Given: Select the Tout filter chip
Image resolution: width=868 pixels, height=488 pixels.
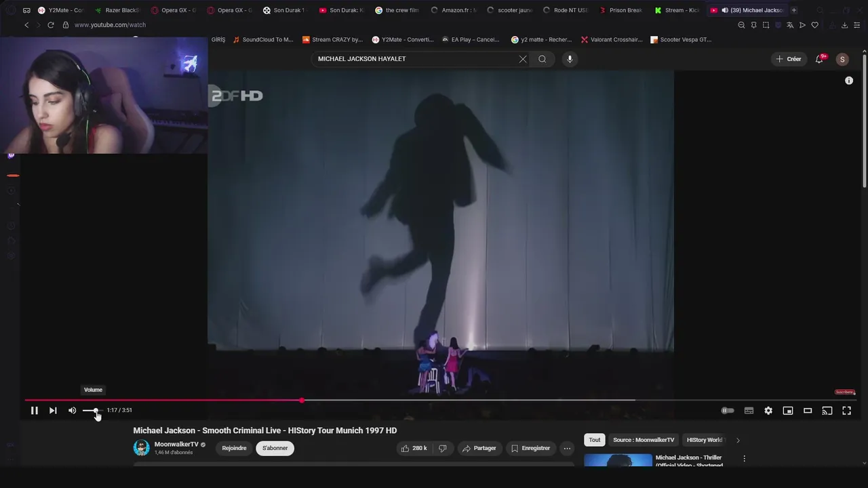Looking at the screenshot, I should (x=594, y=440).
